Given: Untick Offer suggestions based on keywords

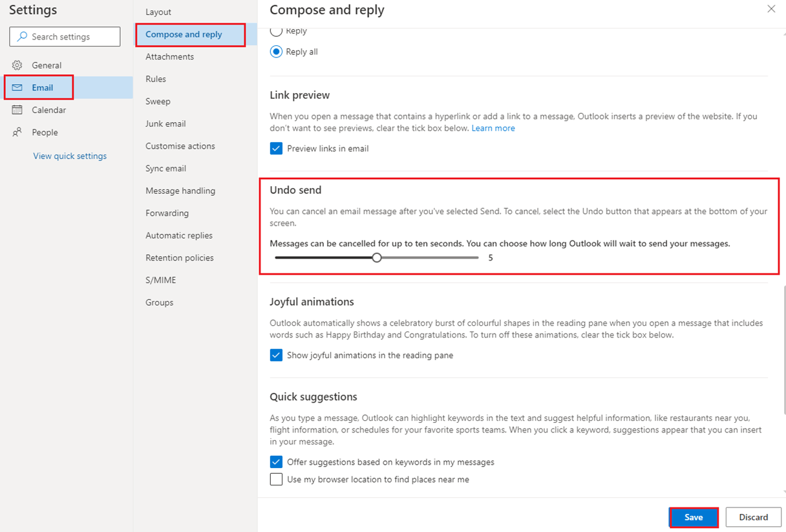Looking at the screenshot, I should (276, 462).
